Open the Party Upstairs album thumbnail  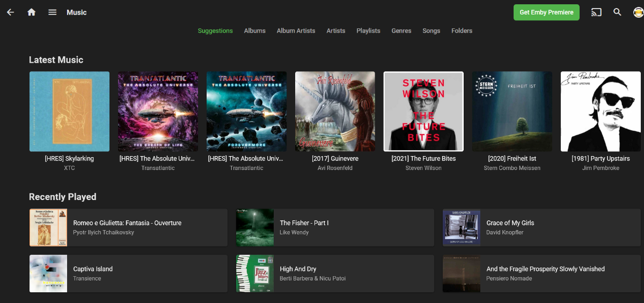pos(601,112)
